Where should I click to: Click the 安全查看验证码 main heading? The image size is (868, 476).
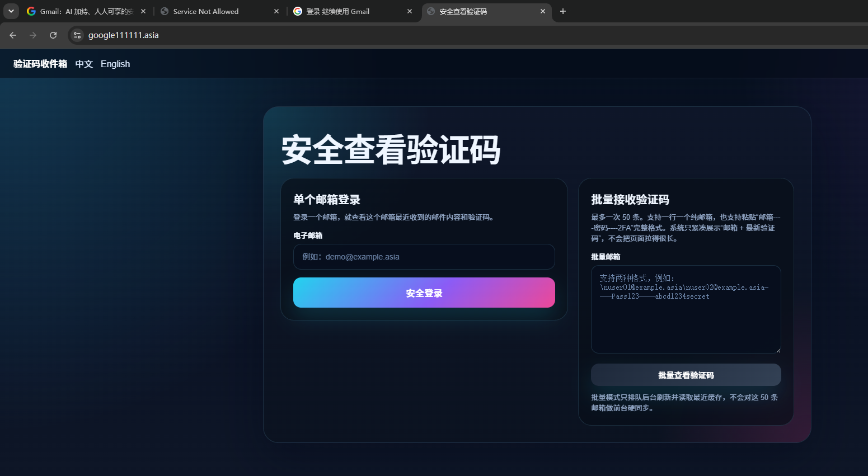click(391, 149)
